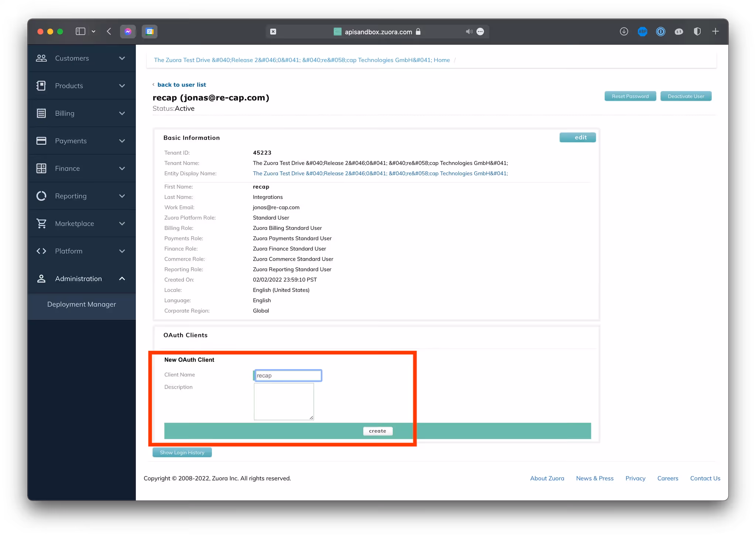Click inside the Description textarea

(283, 402)
